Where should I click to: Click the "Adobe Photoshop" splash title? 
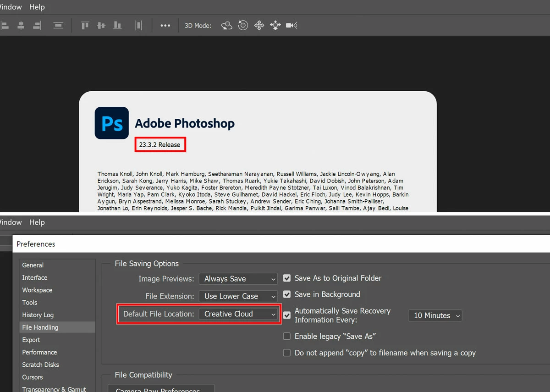(x=185, y=123)
